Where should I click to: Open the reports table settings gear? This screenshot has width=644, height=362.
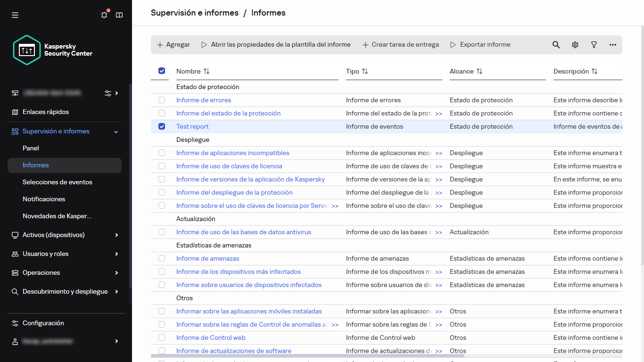[575, 44]
